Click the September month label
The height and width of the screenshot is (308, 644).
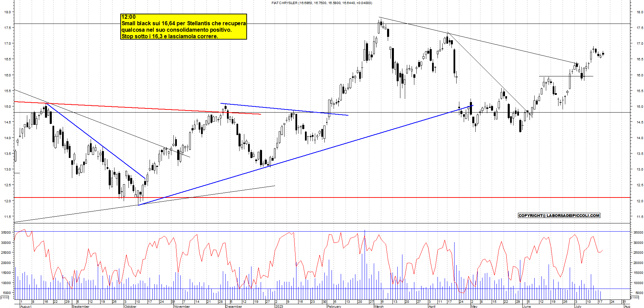pos(81,306)
